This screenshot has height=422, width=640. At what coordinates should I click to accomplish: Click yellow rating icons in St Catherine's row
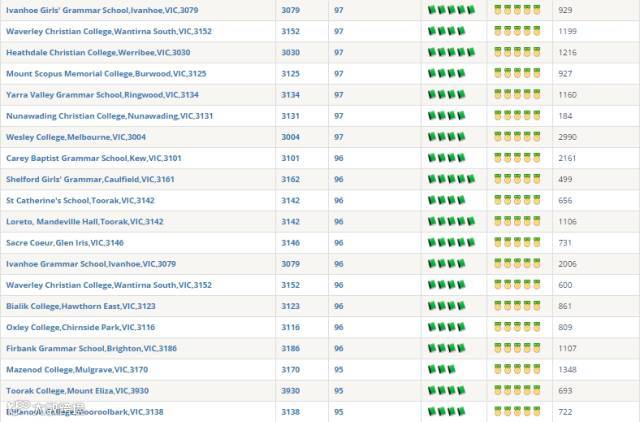click(x=517, y=200)
